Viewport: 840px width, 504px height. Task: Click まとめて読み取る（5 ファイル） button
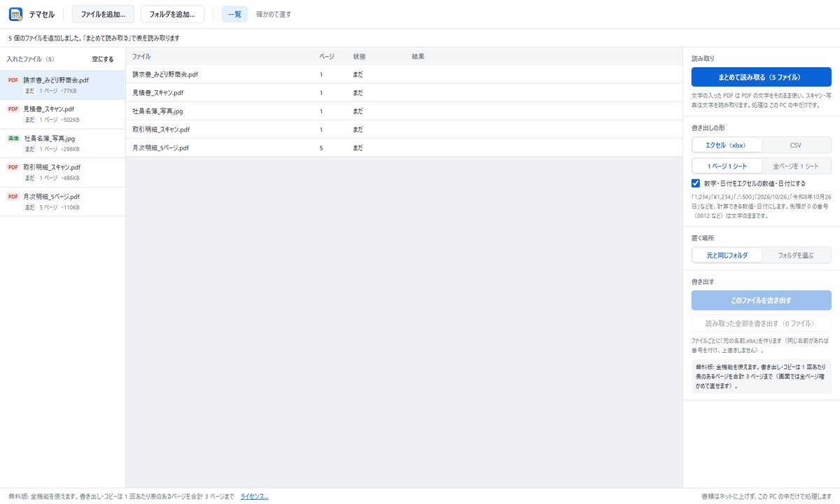pos(762,77)
